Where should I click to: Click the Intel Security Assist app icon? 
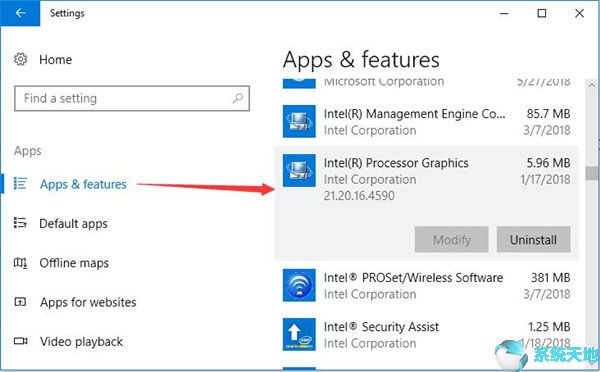point(299,334)
